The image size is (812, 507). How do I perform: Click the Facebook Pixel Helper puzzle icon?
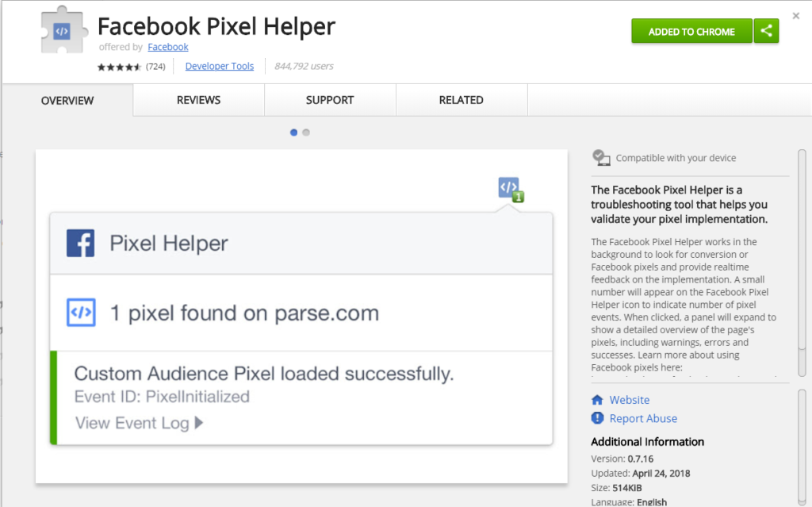(x=63, y=30)
